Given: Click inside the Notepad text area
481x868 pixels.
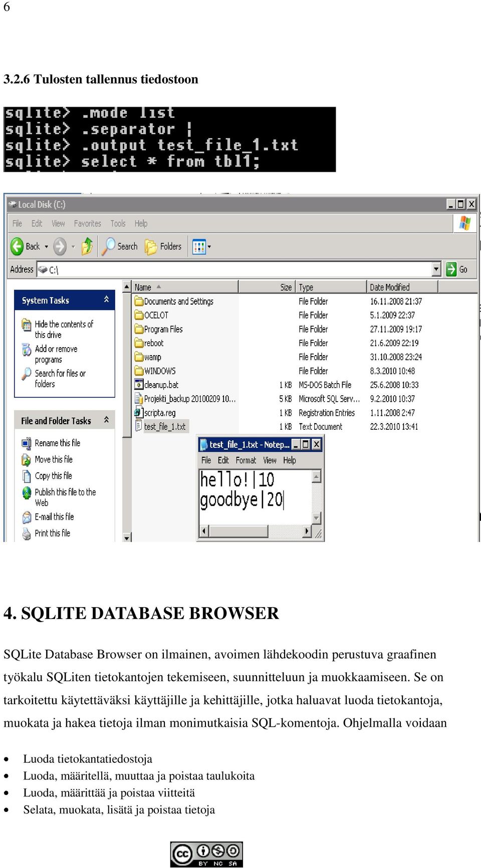Looking at the screenshot, I should (255, 496).
